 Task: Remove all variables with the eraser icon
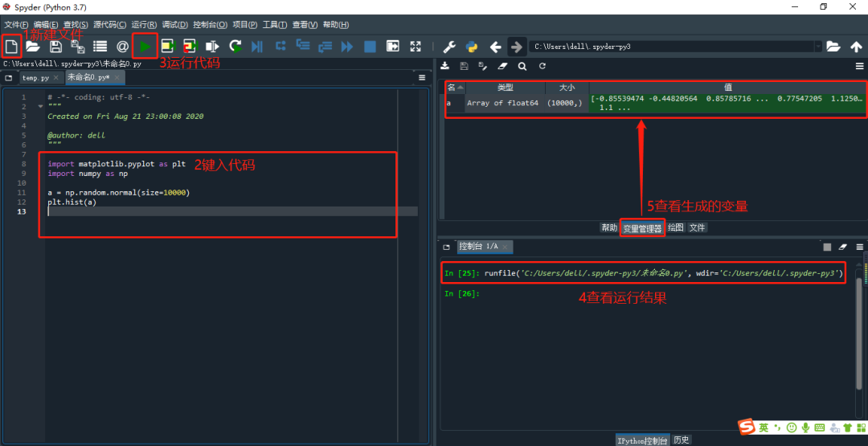click(x=502, y=66)
